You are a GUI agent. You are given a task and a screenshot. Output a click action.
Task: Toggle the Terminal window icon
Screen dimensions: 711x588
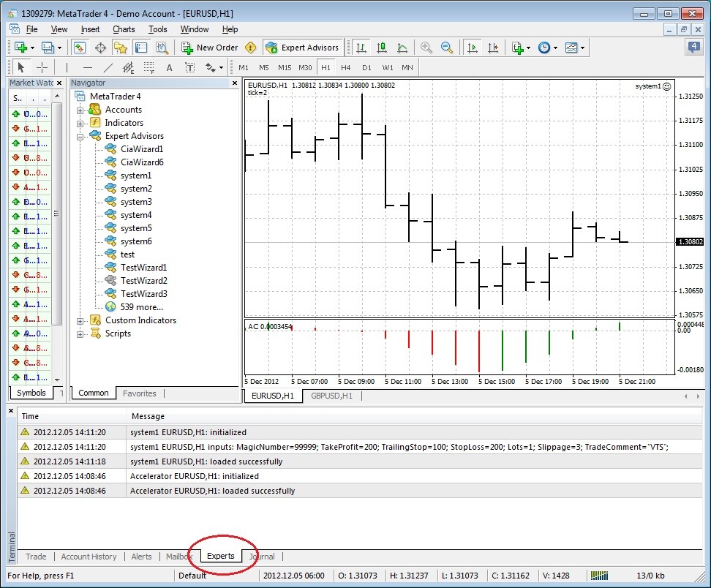click(141, 48)
